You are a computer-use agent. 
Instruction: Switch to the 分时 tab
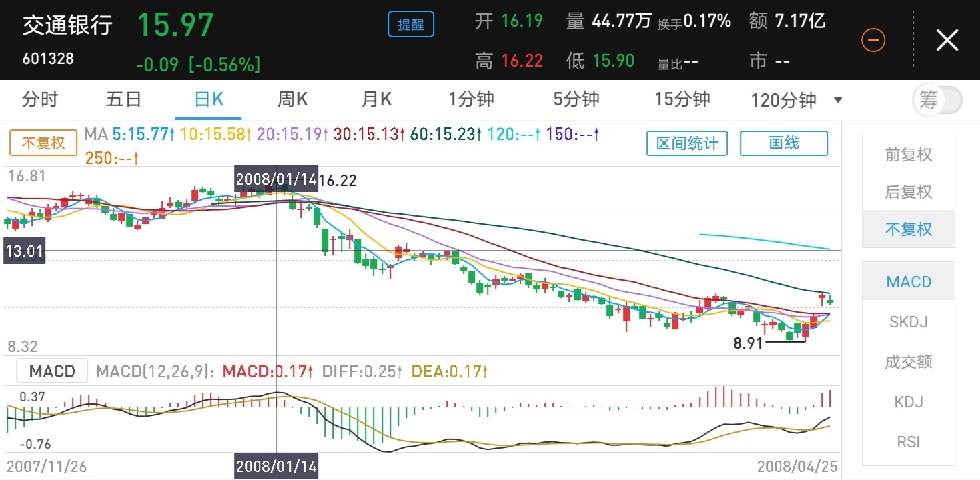point(40,100)
